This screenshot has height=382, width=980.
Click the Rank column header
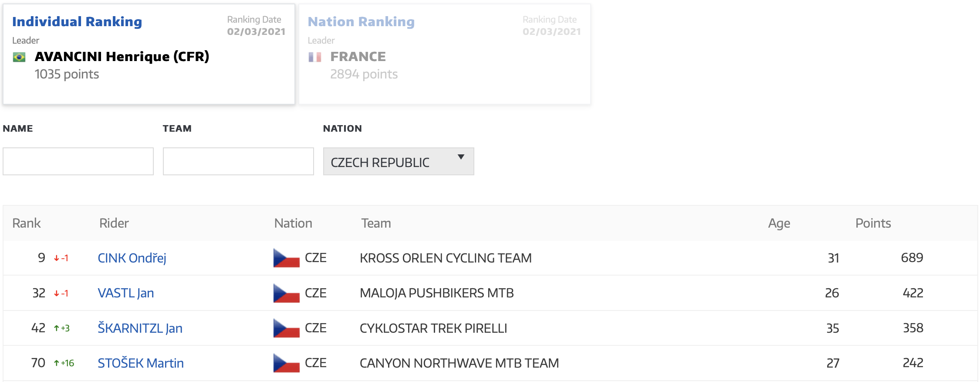pyautogui.click(x=26, y=223)
